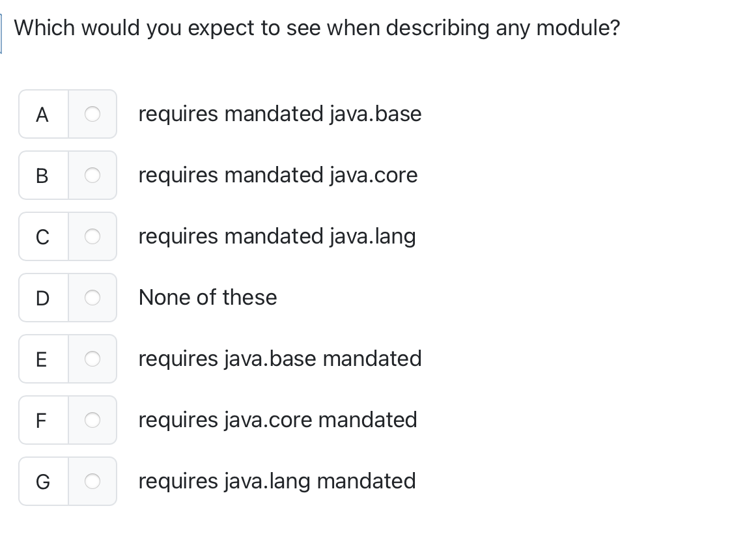Screen dimensions: 732x560
Task: Select radio button for option F
Action: pos(92,420)
